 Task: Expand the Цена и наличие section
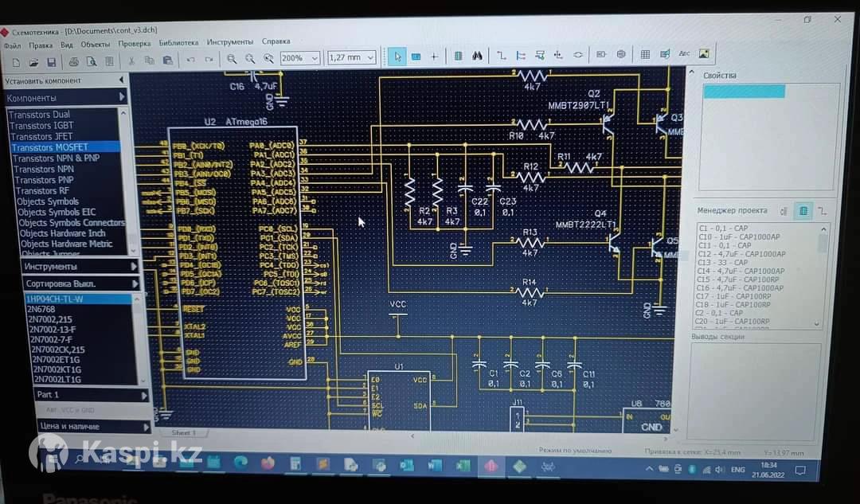click(93, 426)
